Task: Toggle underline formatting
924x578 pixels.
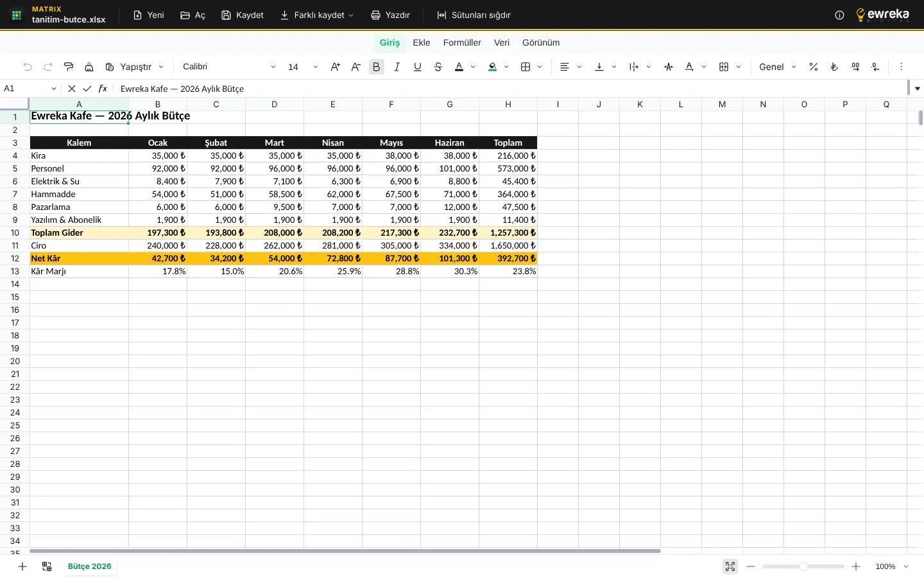Action: [x=418, y=67]
